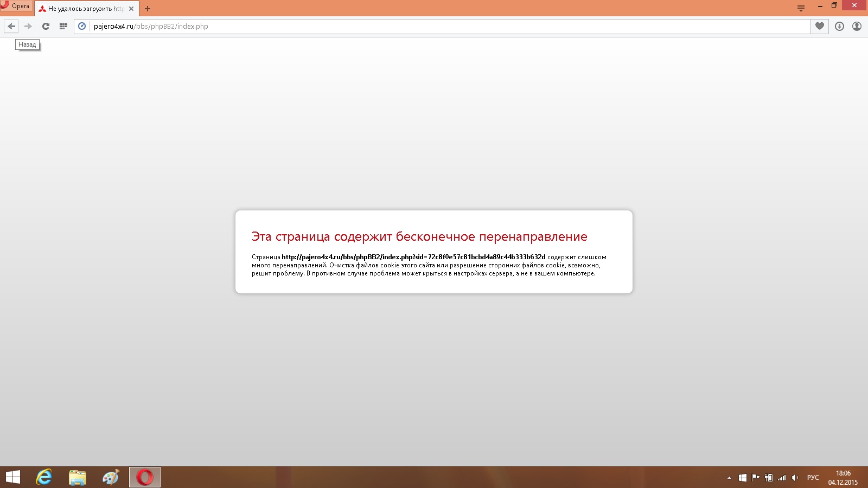Click the site info badge in address bar
The image size is (868, 488).
click(82, 26)
